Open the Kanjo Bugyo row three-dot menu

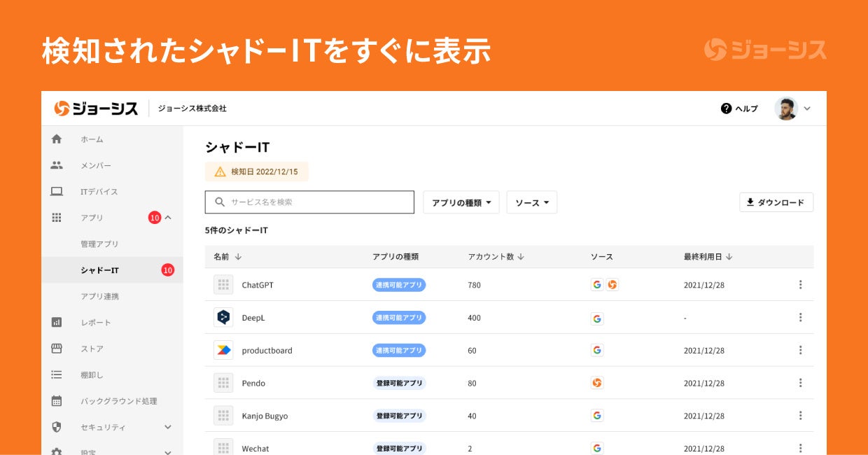(x=800, y=416)
